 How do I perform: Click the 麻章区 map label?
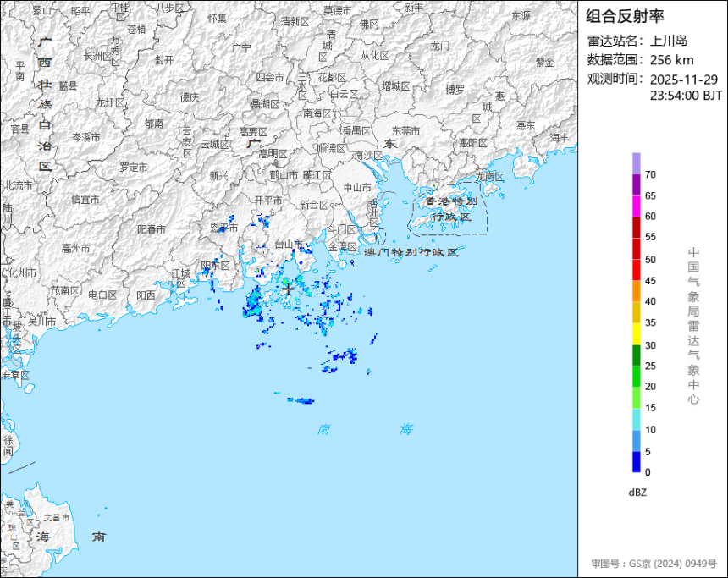15,375
